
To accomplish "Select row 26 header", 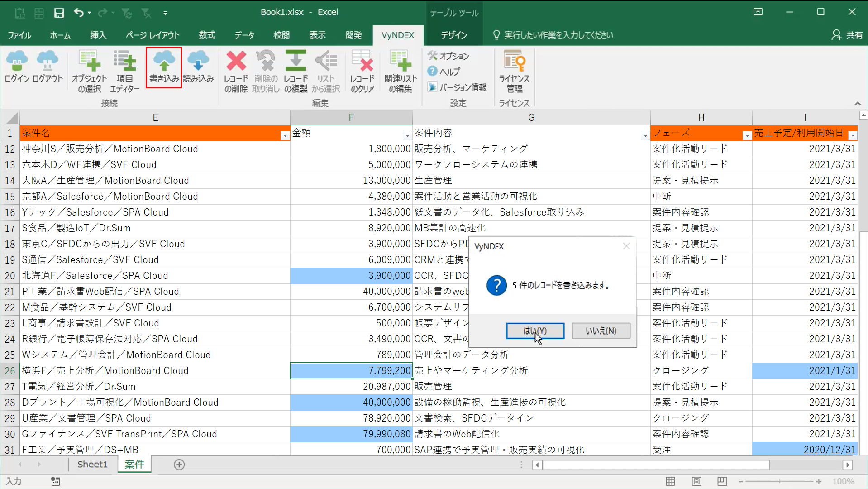I will (x=10, y=371).
